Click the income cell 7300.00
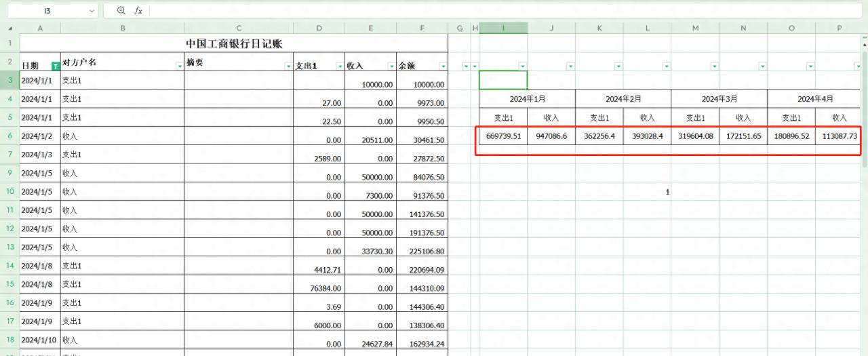 pyautogui.click(x=370, y=191)
